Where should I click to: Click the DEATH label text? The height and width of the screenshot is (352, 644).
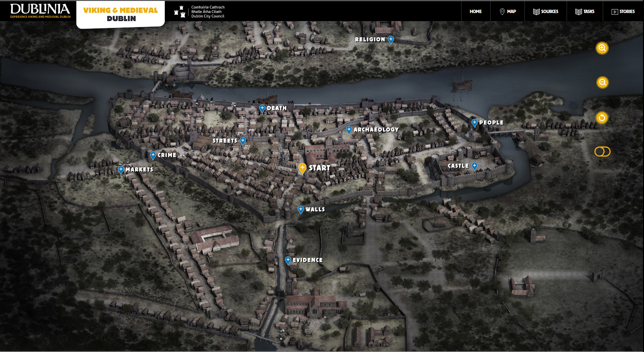(x=277, y=108)
